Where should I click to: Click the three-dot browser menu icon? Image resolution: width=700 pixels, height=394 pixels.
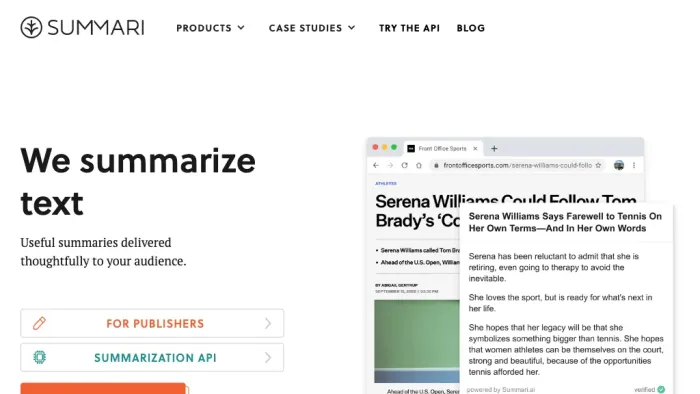634,165
